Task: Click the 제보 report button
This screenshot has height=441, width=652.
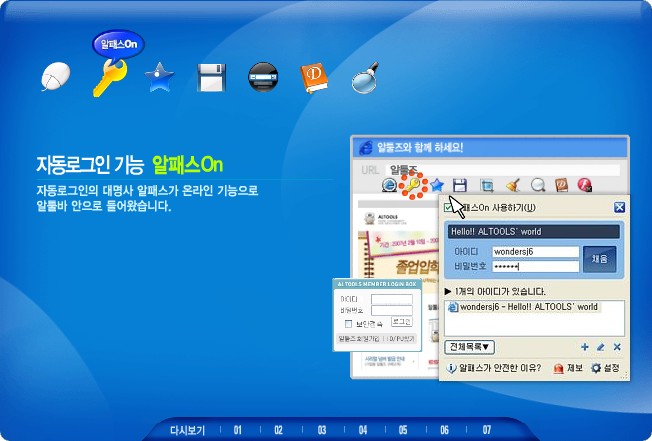Action: [x=568, y=368]
